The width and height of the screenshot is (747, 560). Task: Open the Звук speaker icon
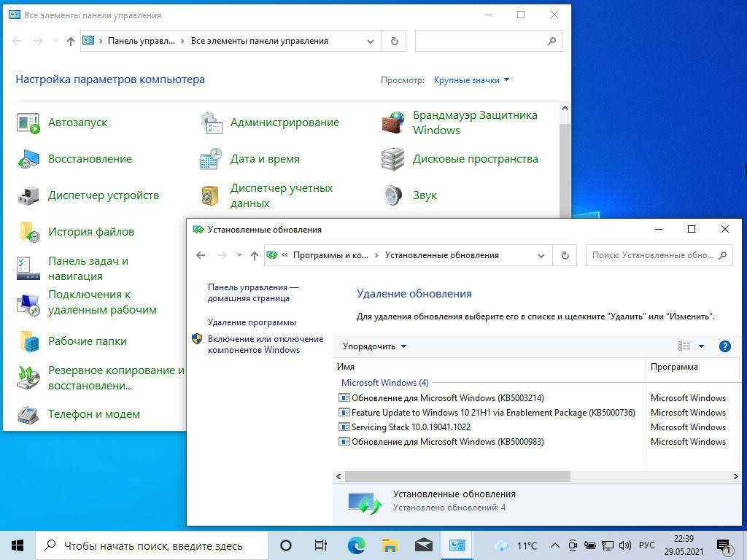(x=393, y=195)
